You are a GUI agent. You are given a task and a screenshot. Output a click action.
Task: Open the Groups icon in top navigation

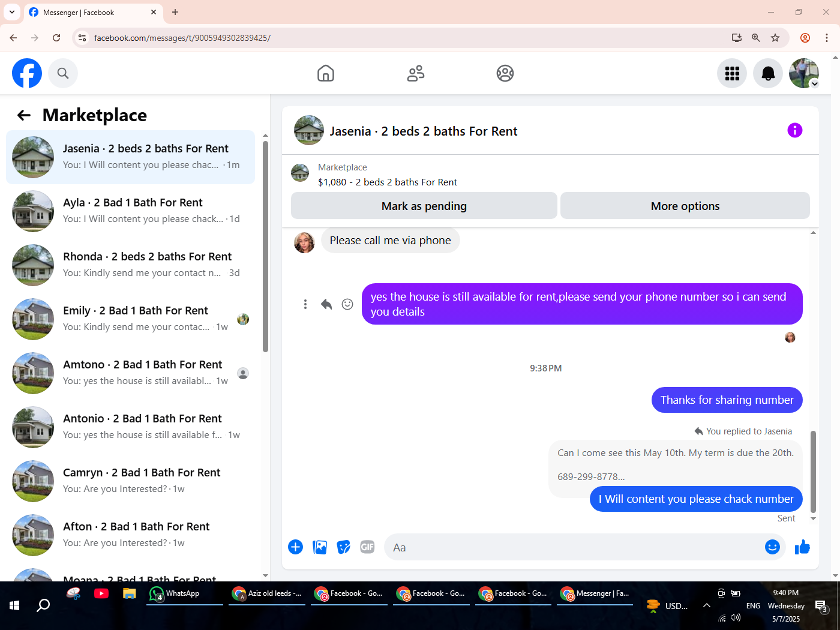505,73
